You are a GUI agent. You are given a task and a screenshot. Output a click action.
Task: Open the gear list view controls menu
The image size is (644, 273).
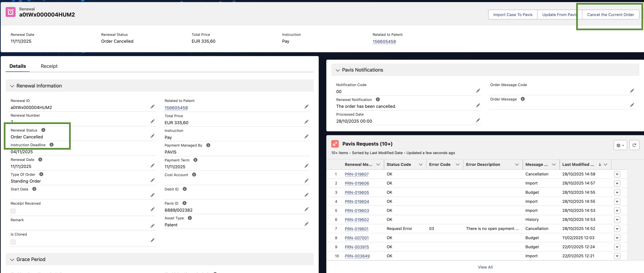pyautogui.click(x=620, y=145)
